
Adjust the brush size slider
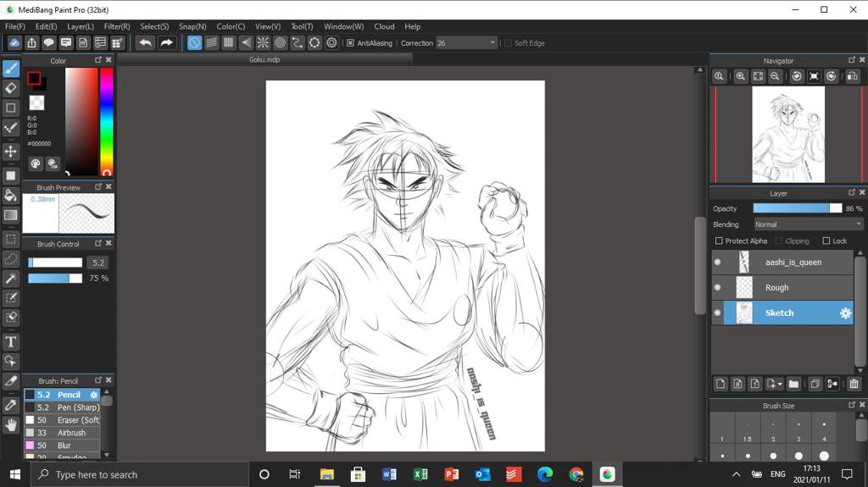point(55,263)
